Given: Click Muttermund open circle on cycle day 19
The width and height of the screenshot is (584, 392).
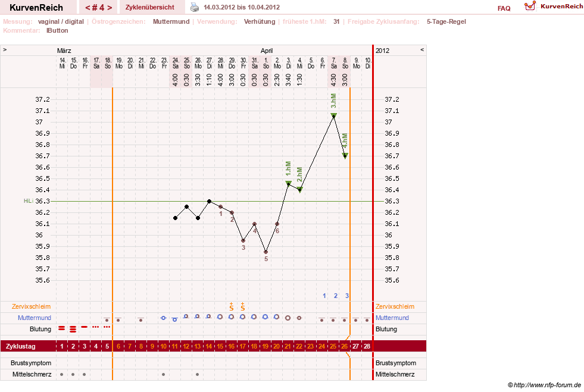Looking at the screenshot, I should pos(265,317).
